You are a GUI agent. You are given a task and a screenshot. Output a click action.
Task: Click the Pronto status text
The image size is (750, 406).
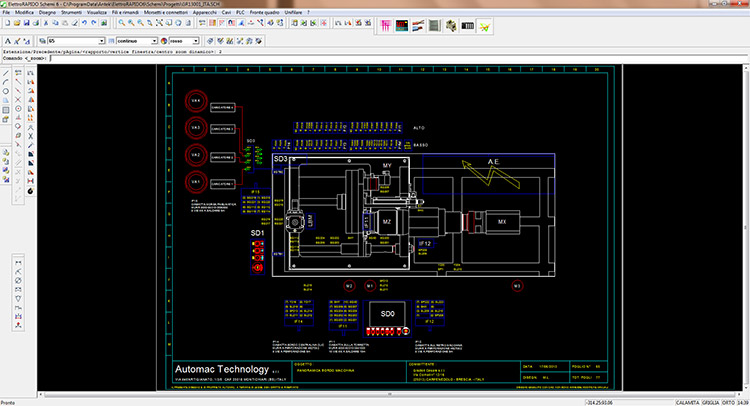(x=8, y=403)
